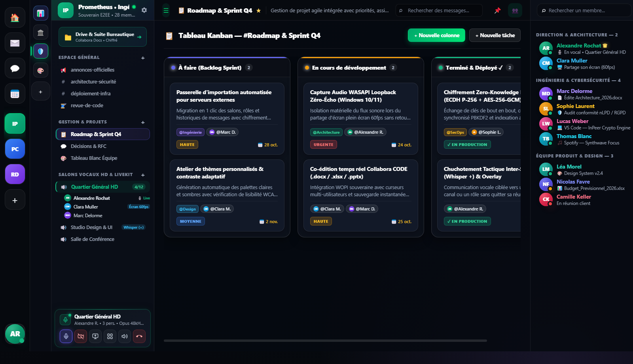Open the grid layout button in voice panel
The width and height of the screenshot is (633, 364).
tap(110, 336)
